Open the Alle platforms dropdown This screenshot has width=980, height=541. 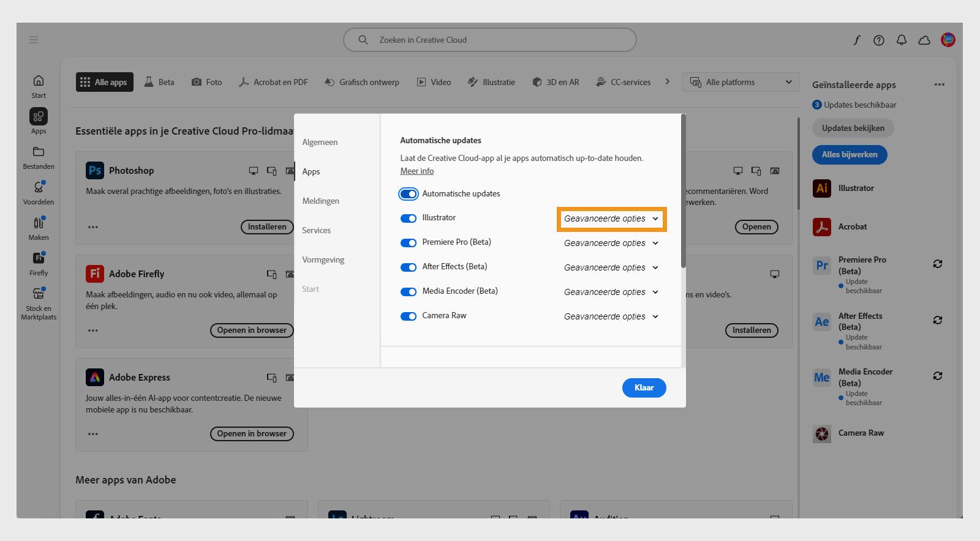point(741,82)
